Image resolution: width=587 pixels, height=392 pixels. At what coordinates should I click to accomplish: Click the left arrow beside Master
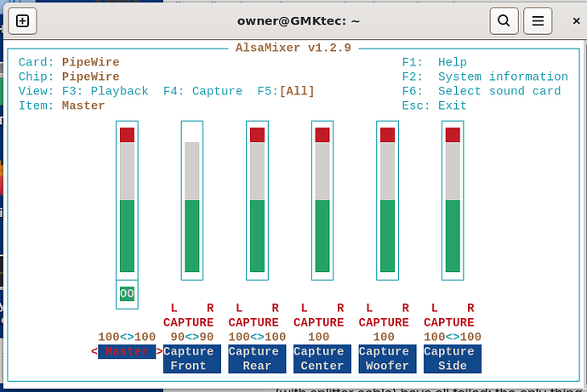(x=94, y=351)
